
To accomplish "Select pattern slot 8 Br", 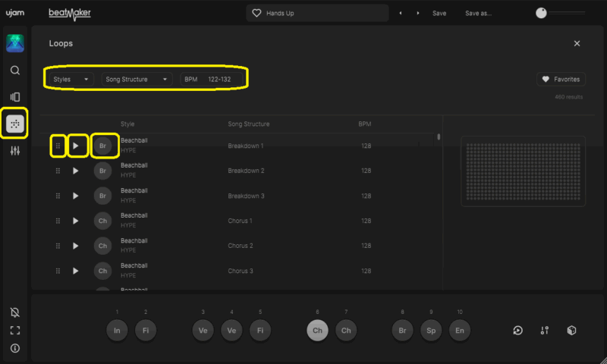I will 402,331.
